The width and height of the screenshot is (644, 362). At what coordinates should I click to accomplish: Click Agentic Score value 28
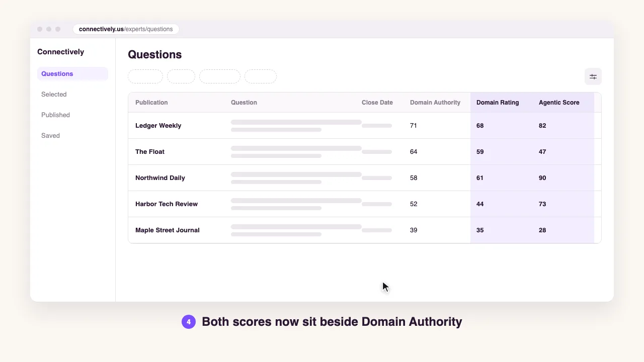(542, 230)
